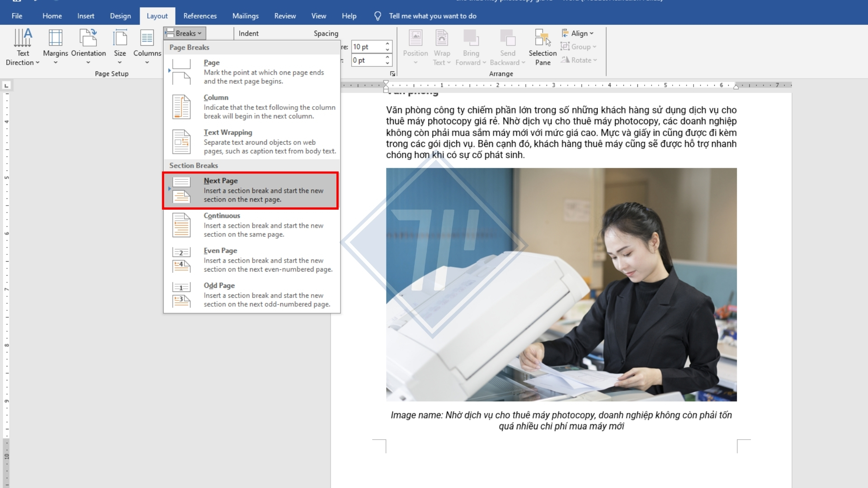Expand the Group dropdown arrow
The width and height of the screenshot is (868, 488).
click(594, 47)
